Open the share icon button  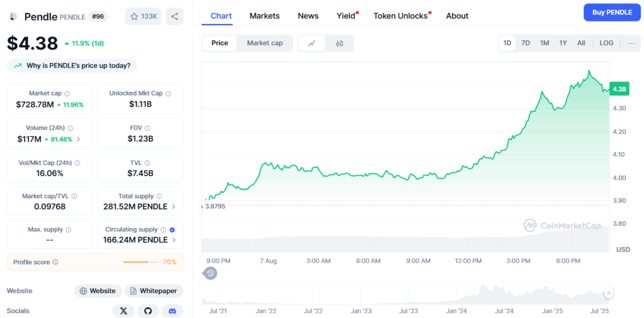[174, 16]
